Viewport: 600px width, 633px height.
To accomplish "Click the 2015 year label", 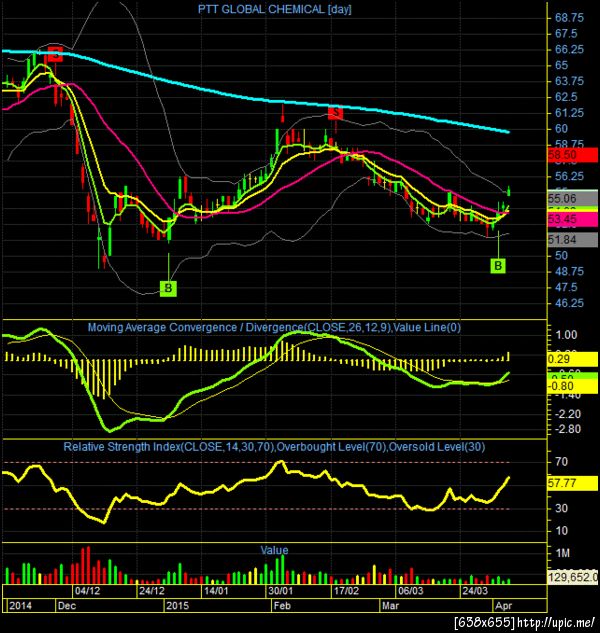I will click(x=178, y=606).
